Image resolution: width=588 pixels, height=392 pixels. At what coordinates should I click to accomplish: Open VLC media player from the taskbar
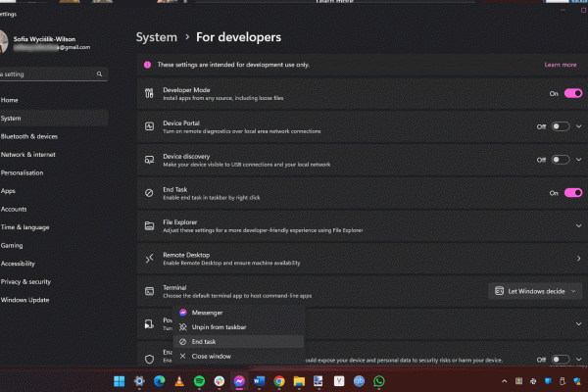pyautogui.click(x=179, y=381)
